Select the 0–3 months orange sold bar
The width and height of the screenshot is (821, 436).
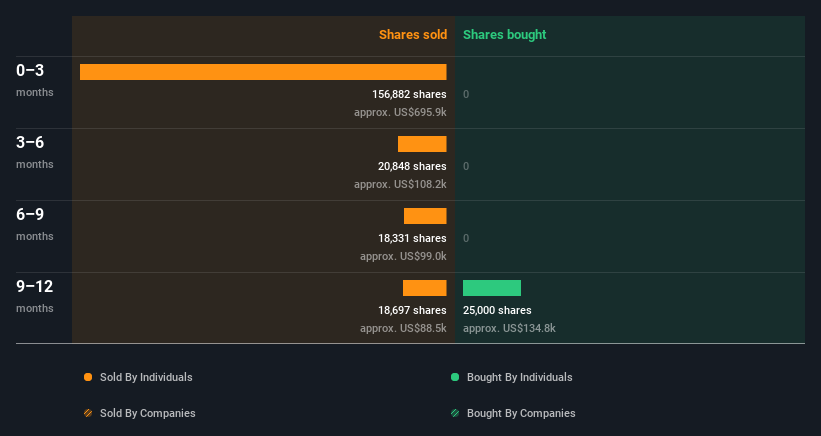point(263,72)
